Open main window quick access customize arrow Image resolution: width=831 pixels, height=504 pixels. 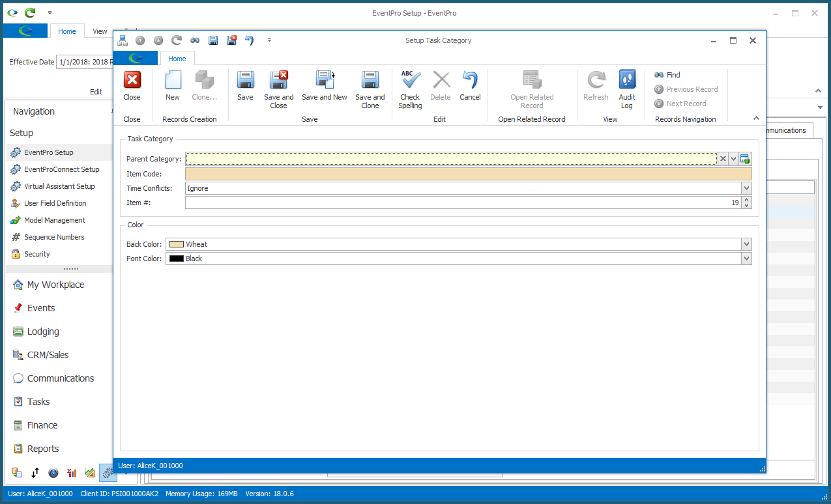50,12
